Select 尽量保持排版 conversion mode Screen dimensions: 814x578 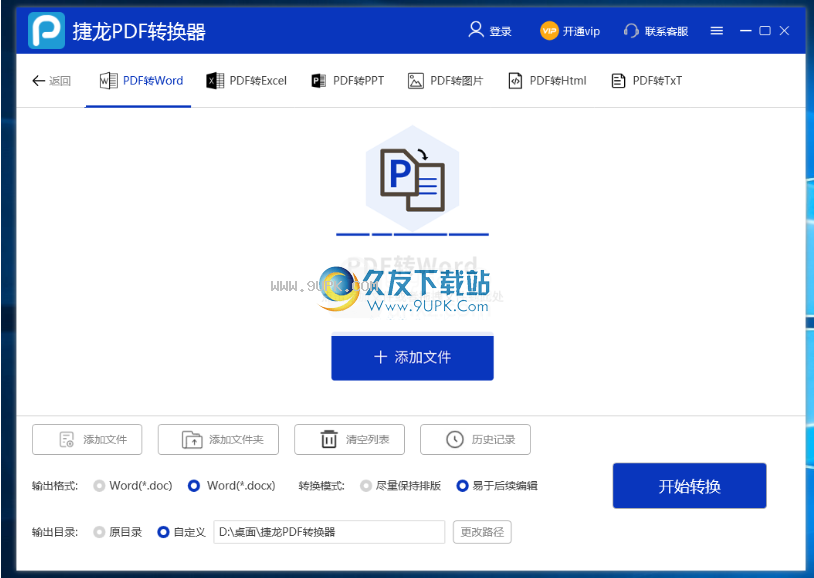coord(401,486)
